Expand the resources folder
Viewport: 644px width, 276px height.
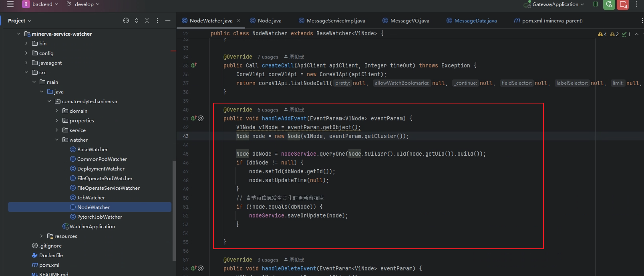tap(42, 236)
